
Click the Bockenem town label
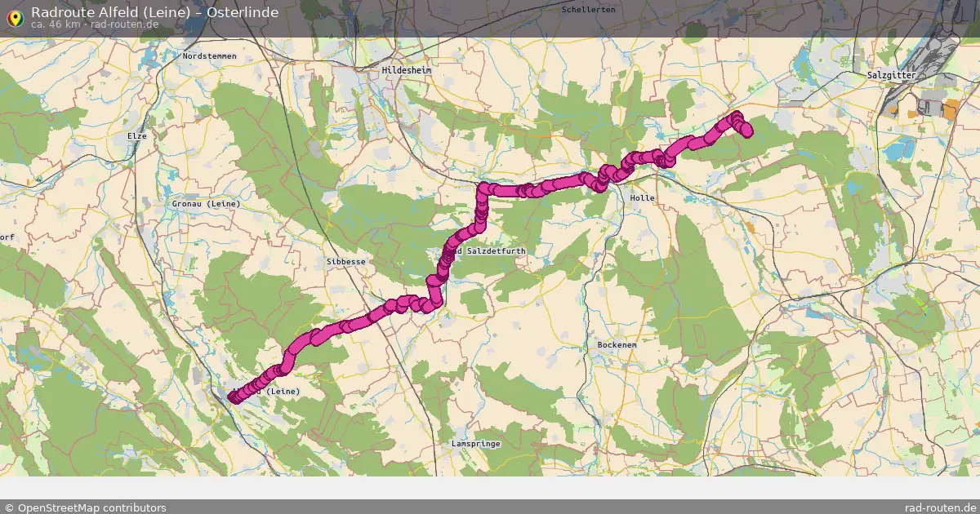point(617,345)
